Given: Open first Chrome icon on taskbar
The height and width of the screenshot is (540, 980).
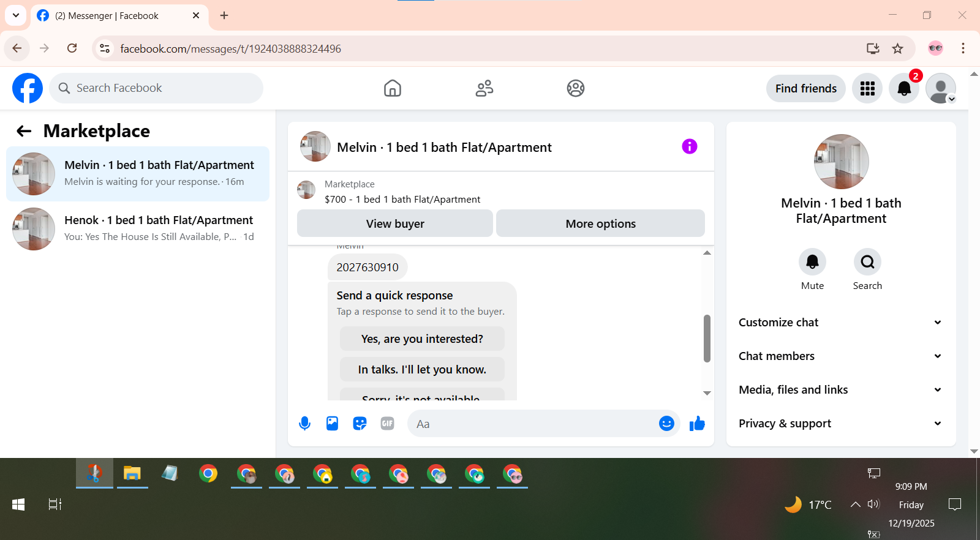Looking at the screenshot, I should tap(208, 473).
